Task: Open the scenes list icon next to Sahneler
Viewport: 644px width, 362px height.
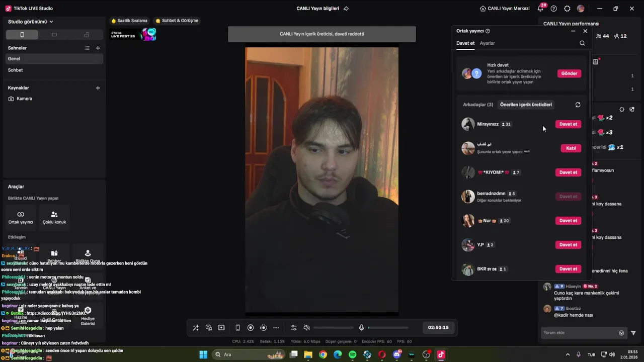Action: click(87, 48)
